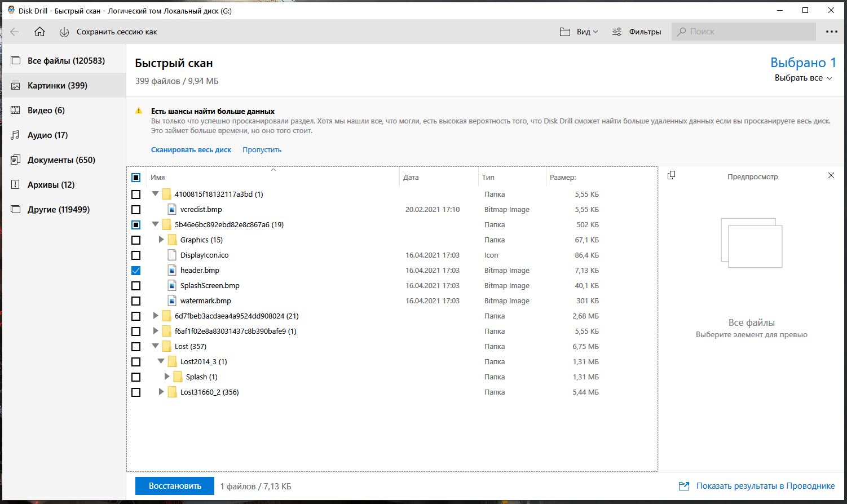The image size is (847, 504).
Task: Switch to Архивы (12) category
Action: pos(64,184)
